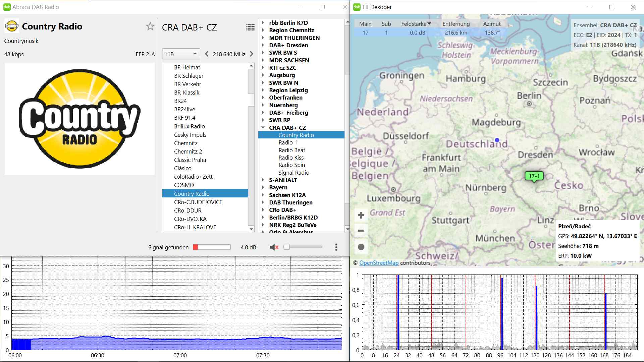Zoom in on the map with plus
This screenshot has height=362, width=644.
point(361,215)
